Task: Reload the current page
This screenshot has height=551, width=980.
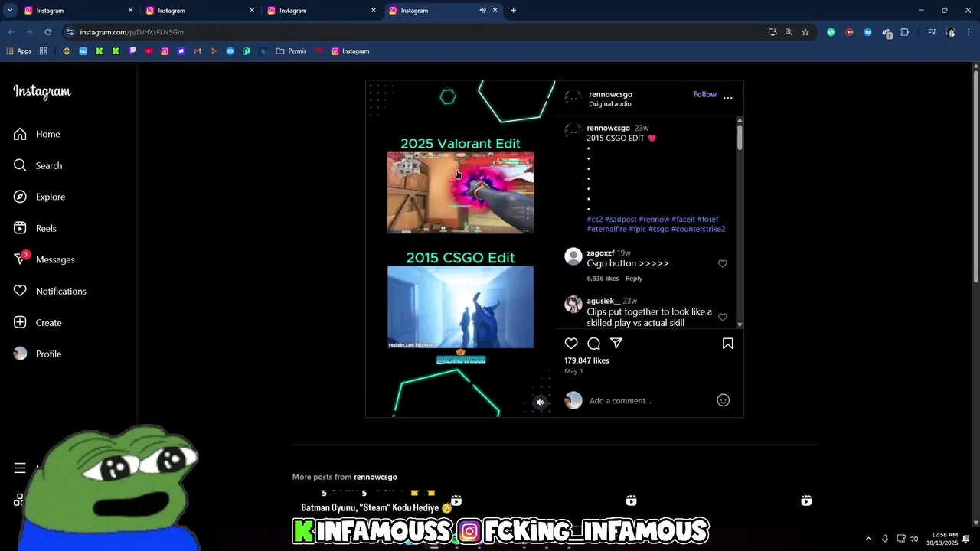Action: (x=47, y=32)
